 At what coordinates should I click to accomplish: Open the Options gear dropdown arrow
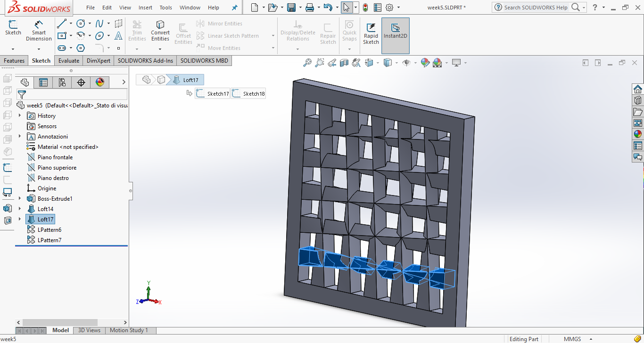pyautogui.click(x=399, y=8)
